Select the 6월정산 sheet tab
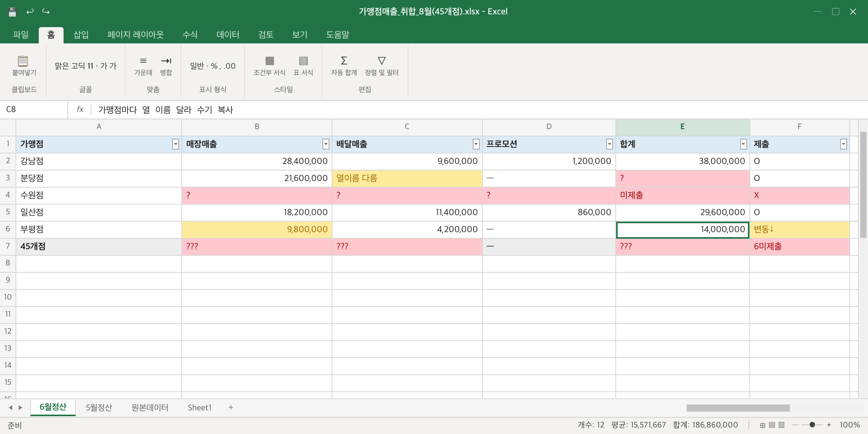Viewport: 868px width, 434px height. [x=53, y=407]
